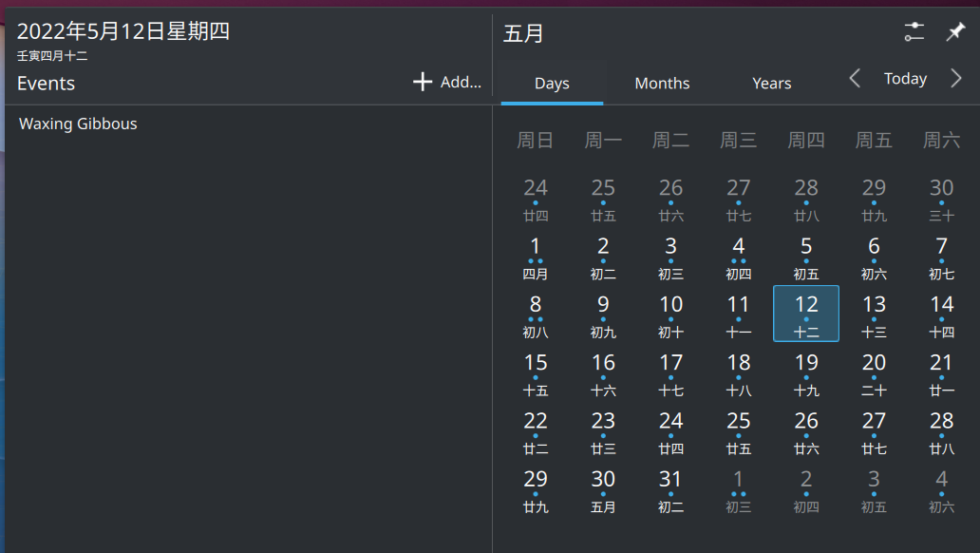Screen dimensions: 980x553
Task: Switch to the Months tab
Action: [662, 84]
